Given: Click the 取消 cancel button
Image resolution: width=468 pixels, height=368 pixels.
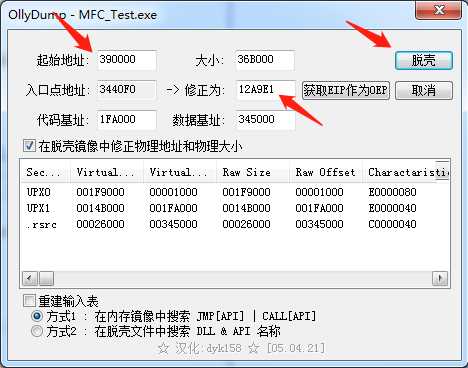Looking at the screenshot, I should pos(424,90).
